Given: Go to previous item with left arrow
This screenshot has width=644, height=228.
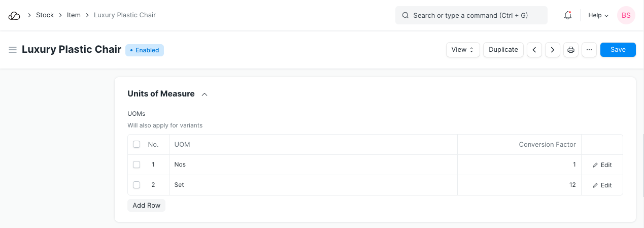Looking at the screenshot, I should 534,50.
